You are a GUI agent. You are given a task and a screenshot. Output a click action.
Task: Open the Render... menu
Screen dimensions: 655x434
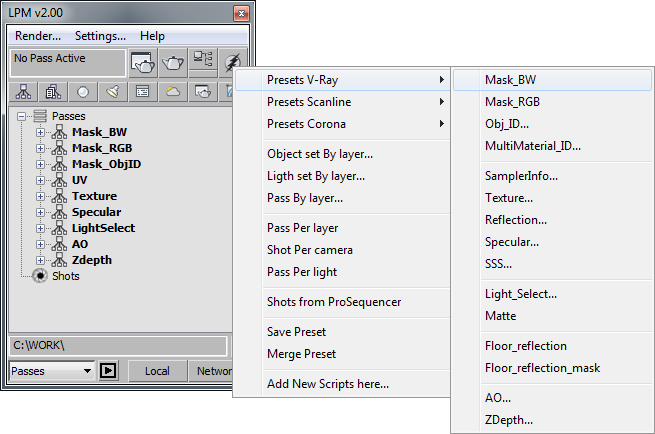click(38, 36)
